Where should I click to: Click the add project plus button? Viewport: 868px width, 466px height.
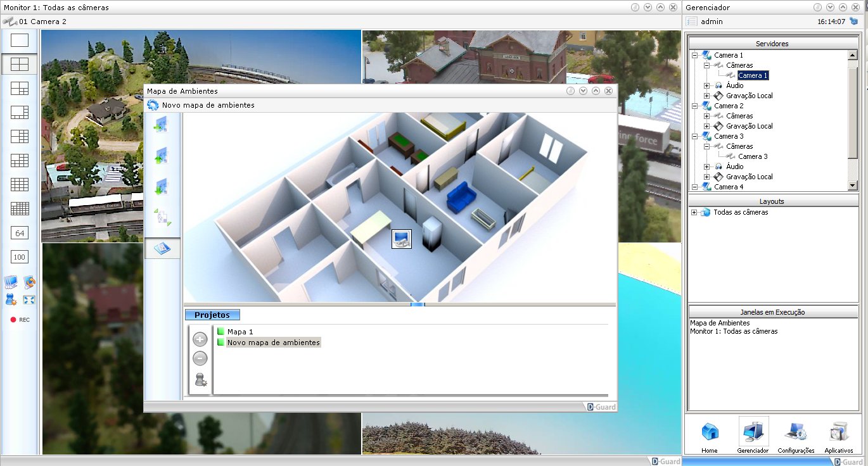(x=200, y=339)
